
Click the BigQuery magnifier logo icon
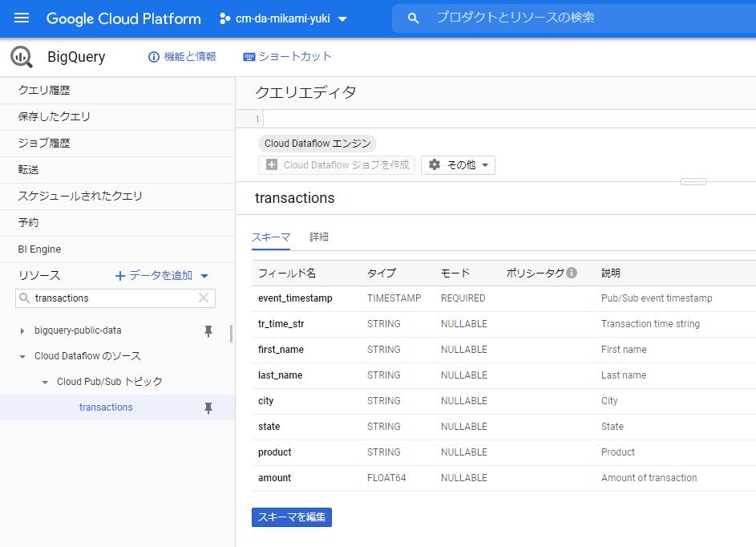point(21,57)
